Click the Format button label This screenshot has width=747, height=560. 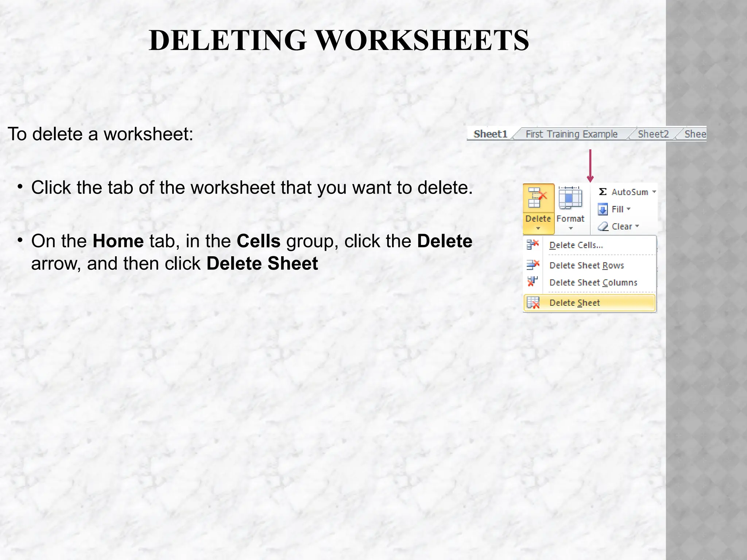tap(570, 218)
